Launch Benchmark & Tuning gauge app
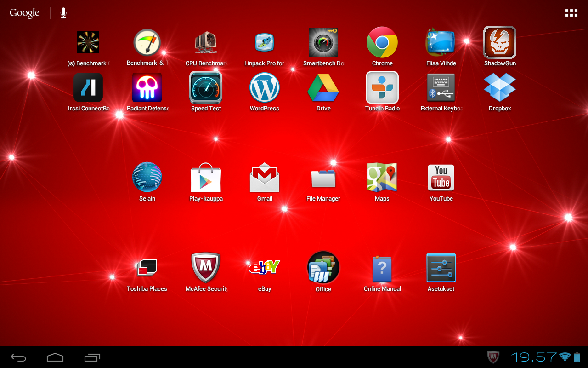Image resolution: width=588 pixels, height=368 pixels. (147, 43)
